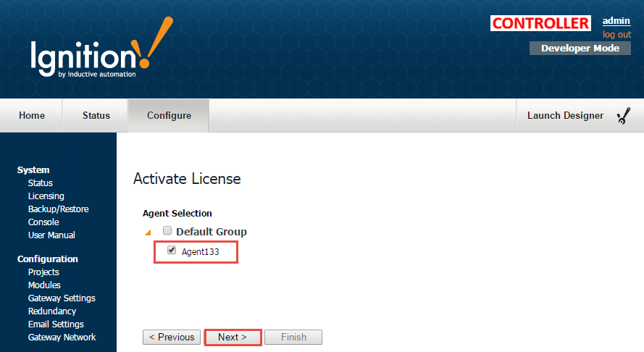Go to the Next step
This screenshot has width=644, height=352.
coord(233,338)
